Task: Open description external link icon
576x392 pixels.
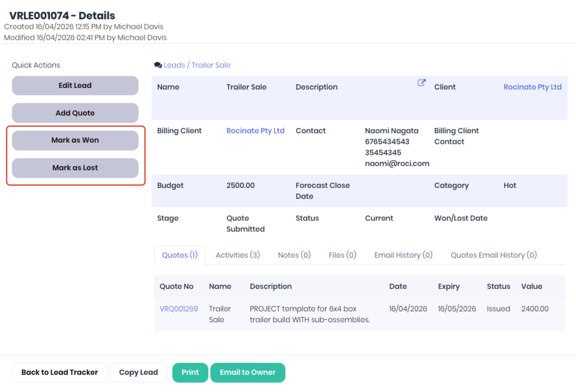Action: [421, 82]
